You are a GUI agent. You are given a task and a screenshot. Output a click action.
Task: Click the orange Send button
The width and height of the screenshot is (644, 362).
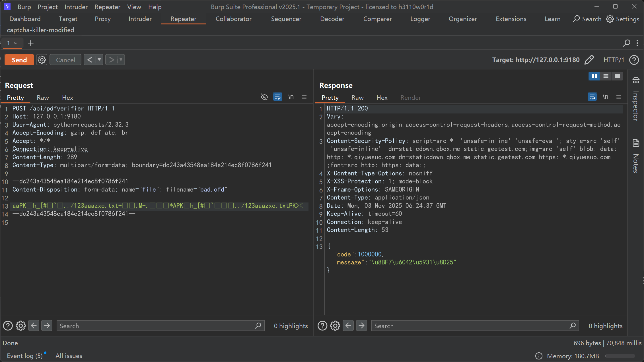(x=19, y=60)
